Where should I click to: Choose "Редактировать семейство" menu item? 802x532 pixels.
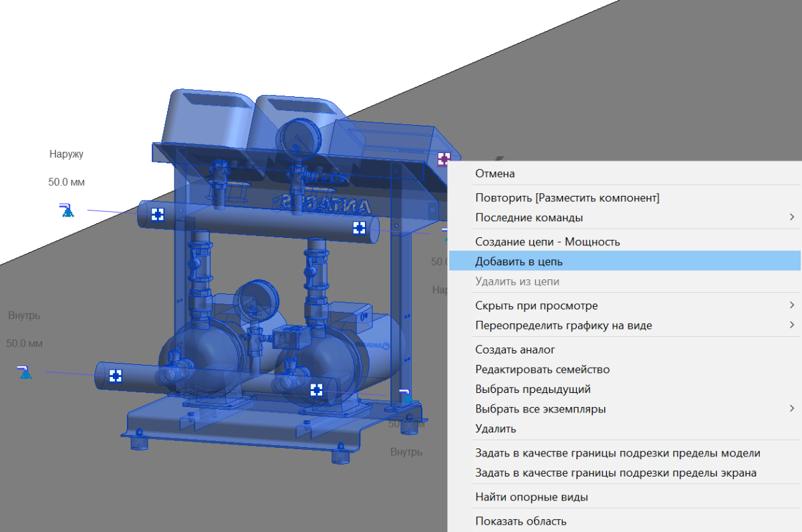[542, 369]
